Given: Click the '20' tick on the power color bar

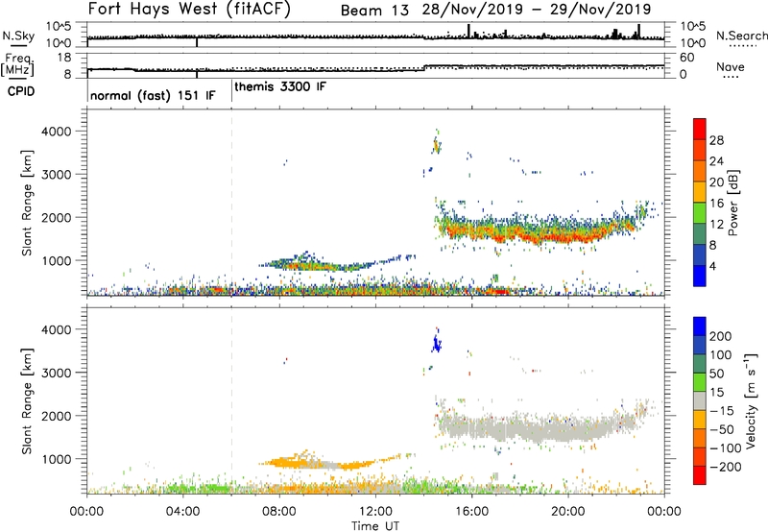Looking at the screenshot, I should click(716, 182).
